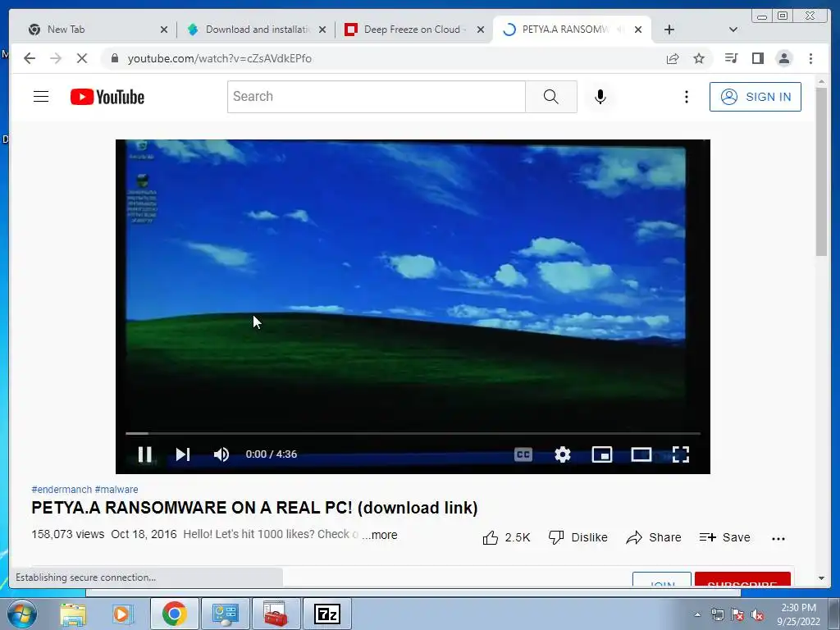Screen dimensions: 840x630
Task: Toggle closed captions CC
Action: point(523,454)
